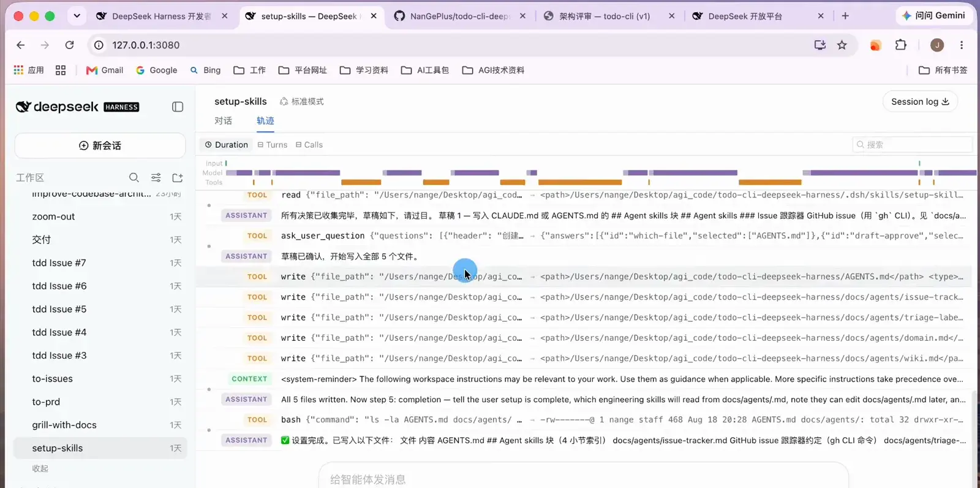Switch to DeepSeek Harness 开发者 tab
This screenshot has height=488, width=980.
coord(162,16)
